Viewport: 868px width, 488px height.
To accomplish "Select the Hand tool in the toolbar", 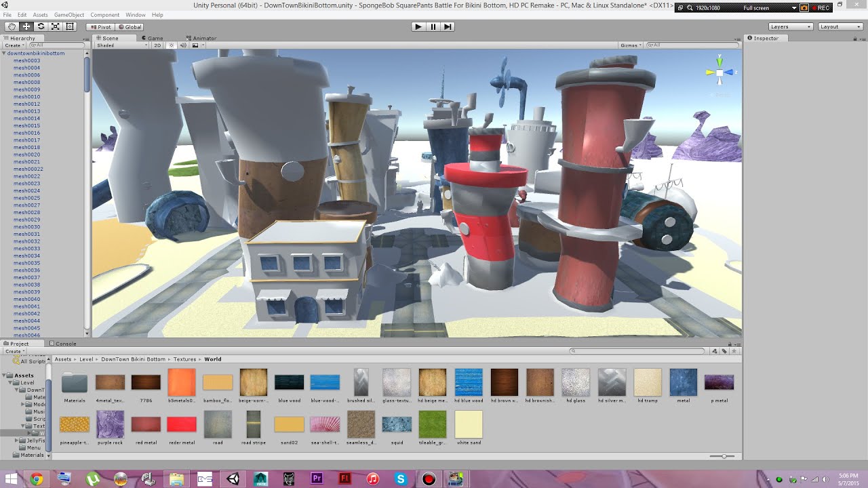I will pos(12,26).
